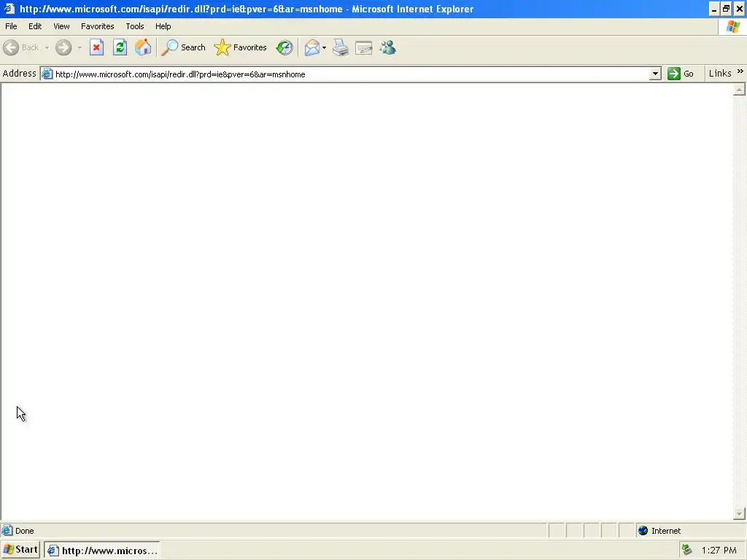This screenshot has width=747, height=560.
Task: Click the Done status text
Action: [25, 531]
